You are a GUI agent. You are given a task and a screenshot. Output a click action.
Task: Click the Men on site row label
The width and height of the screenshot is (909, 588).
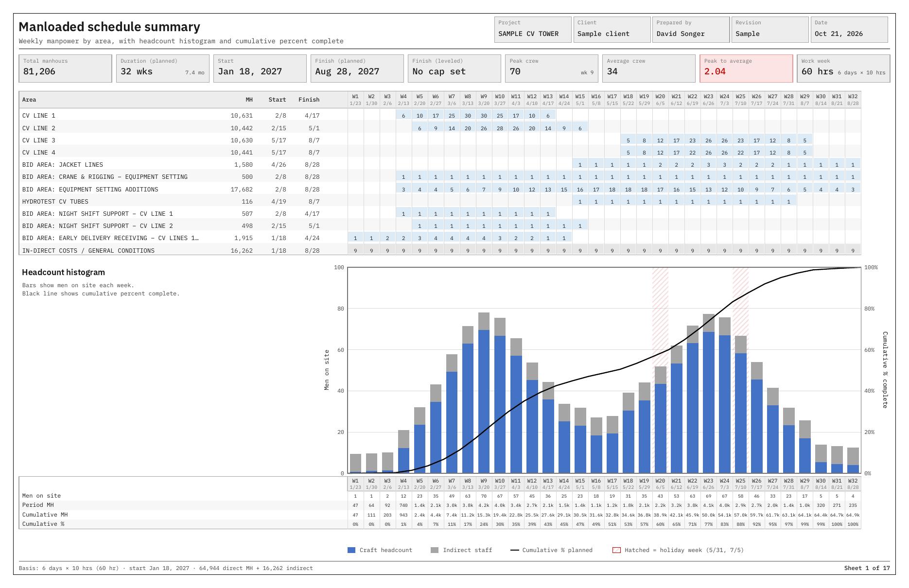41,496
